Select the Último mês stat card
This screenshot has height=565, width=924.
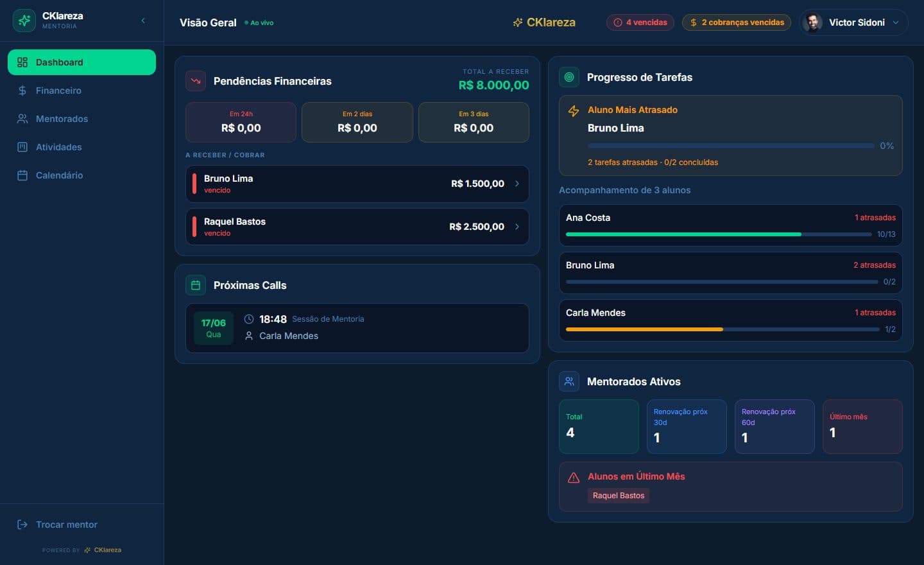pyautogui.click(x=862, y=427)
